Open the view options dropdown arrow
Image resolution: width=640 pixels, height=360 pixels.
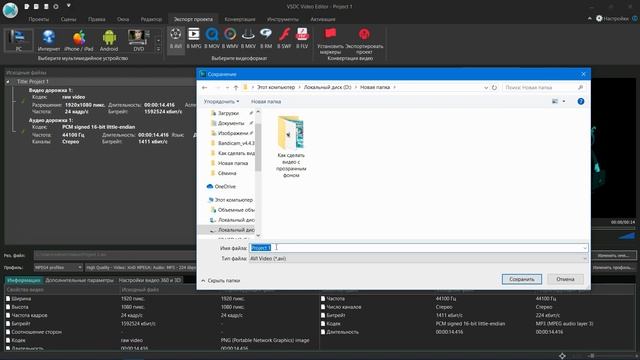click(564, 101)
